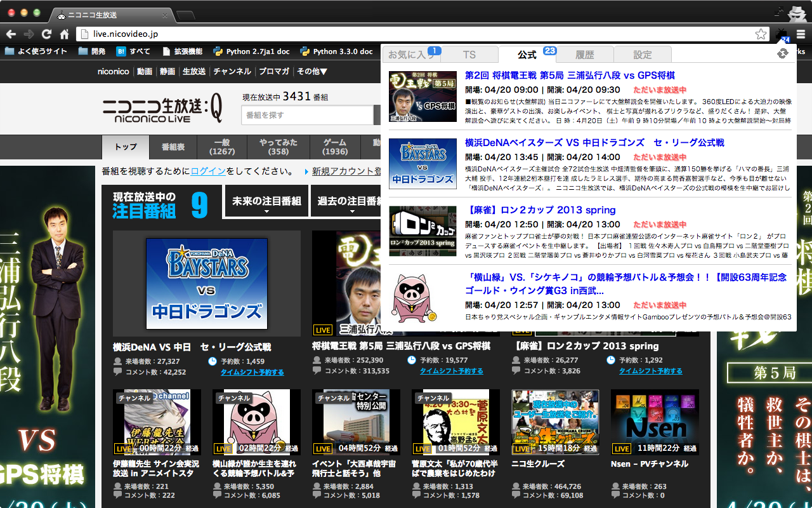Click the 新規アカウント登録 link
812x508 pixels.
point(346,171)
